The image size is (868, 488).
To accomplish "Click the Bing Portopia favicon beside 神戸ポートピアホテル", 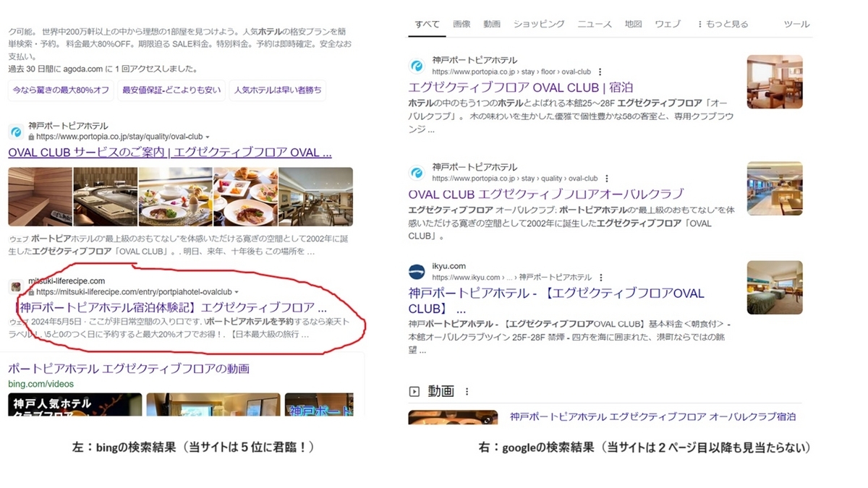I will pyautogui.click(x=16, y=132).
